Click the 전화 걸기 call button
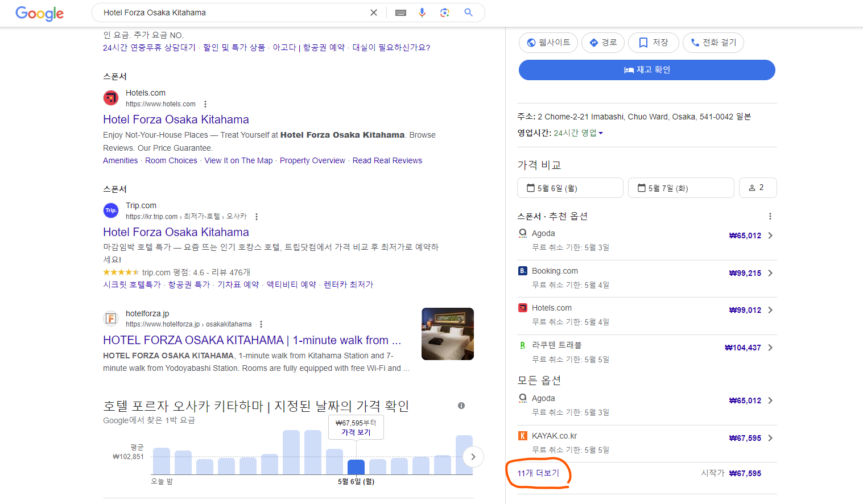This screenshot has height=504, width=863. (x=713, y=43)
